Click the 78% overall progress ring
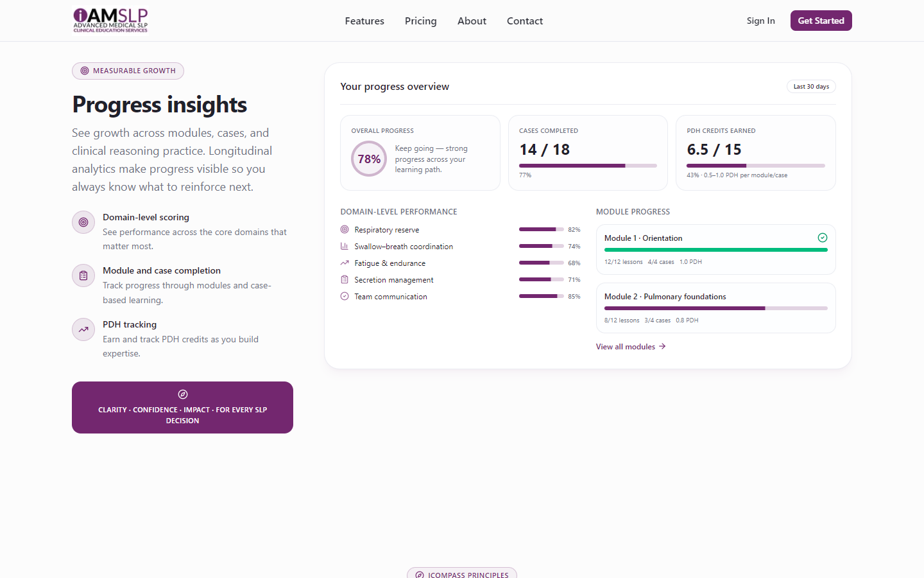This screenshot has height=578, width=924. tap(369, 159)
